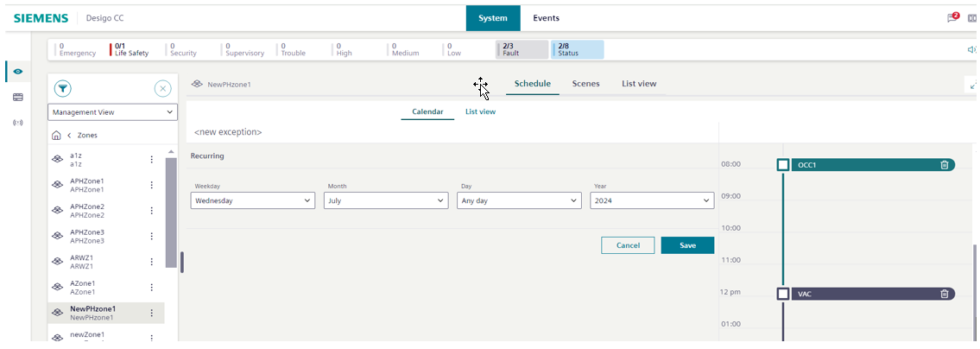Click the home icon beside Zones
This screenshot has width=980, height=349.
pos(57,136)
